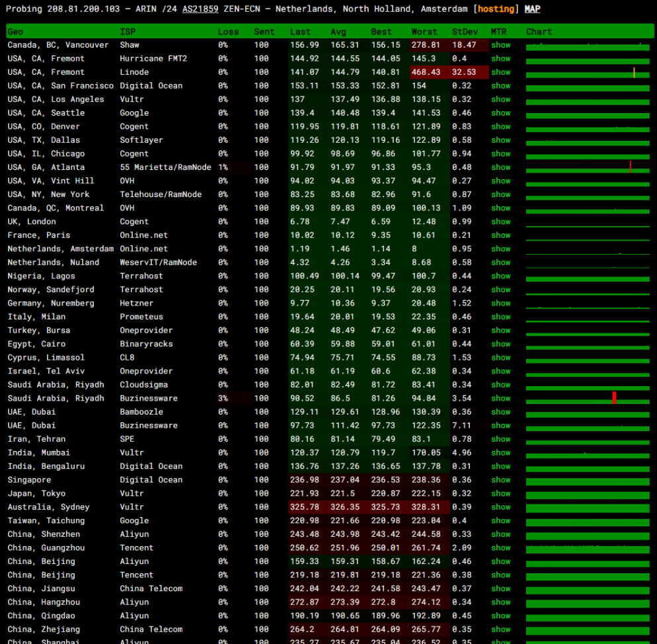Image resolution: width=657 pixels, height=644 pixels.
Task: Click the Geo column header
Action: [15, 32]
